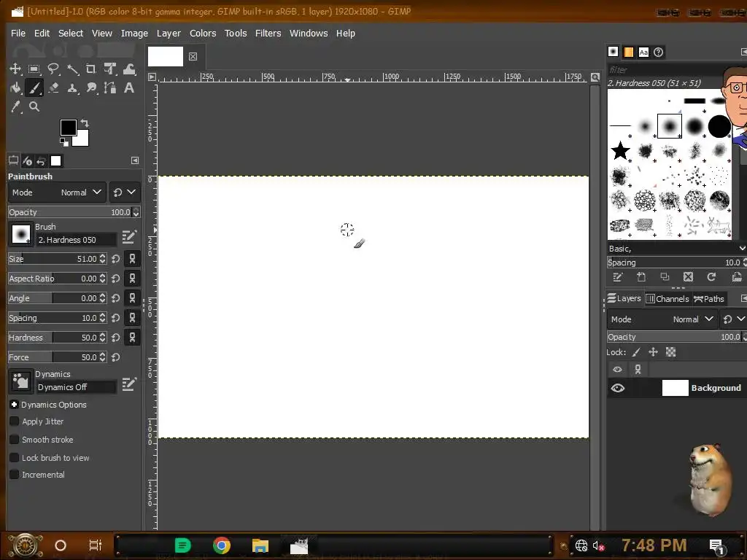Open paint mode group switcher dropdown
747x560 pixels.
pyautogui.click(x=124, y=192)
